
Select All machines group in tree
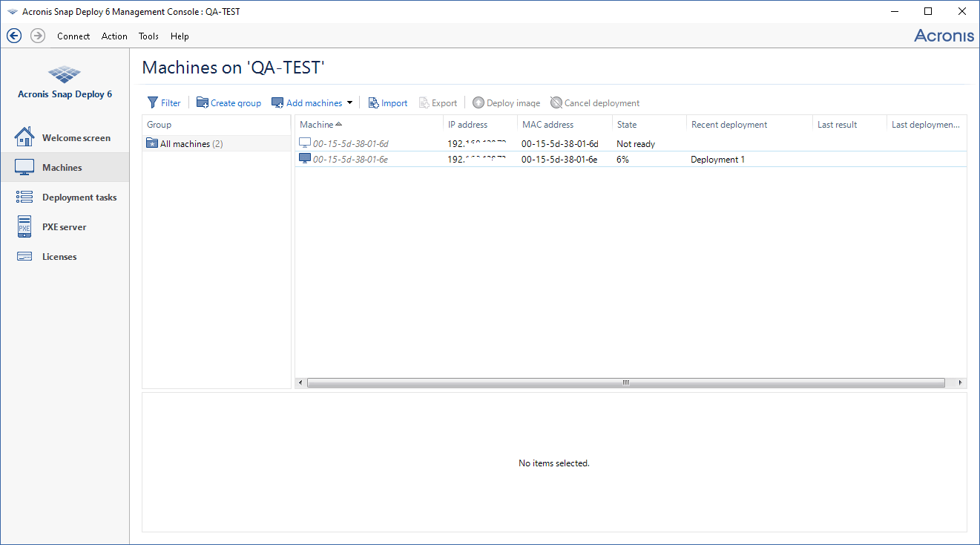pyautogui.click(x=185, y=143)
